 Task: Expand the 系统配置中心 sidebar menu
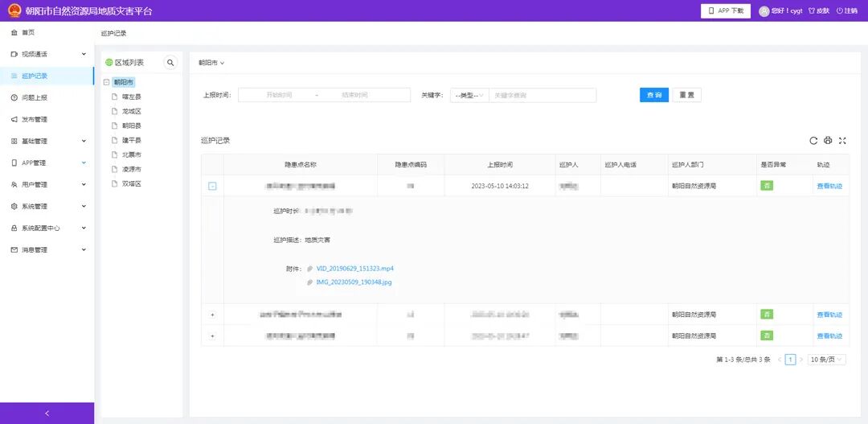click(x=47, y=228)
